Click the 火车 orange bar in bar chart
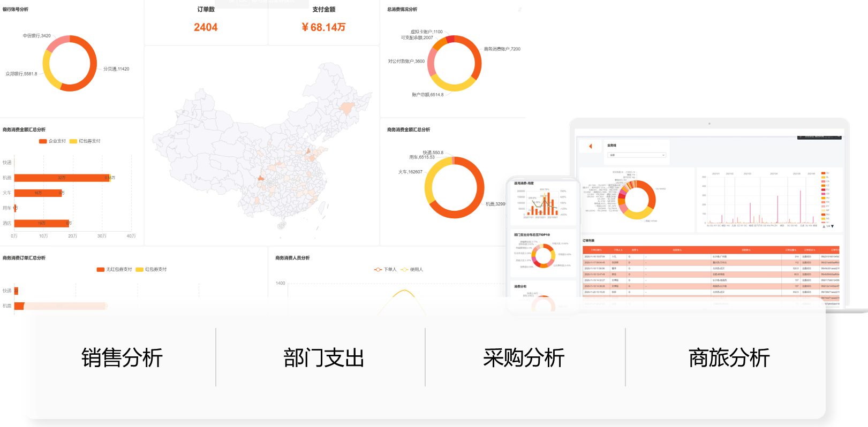This screenshot has height=427, width=868. (38, 193)
